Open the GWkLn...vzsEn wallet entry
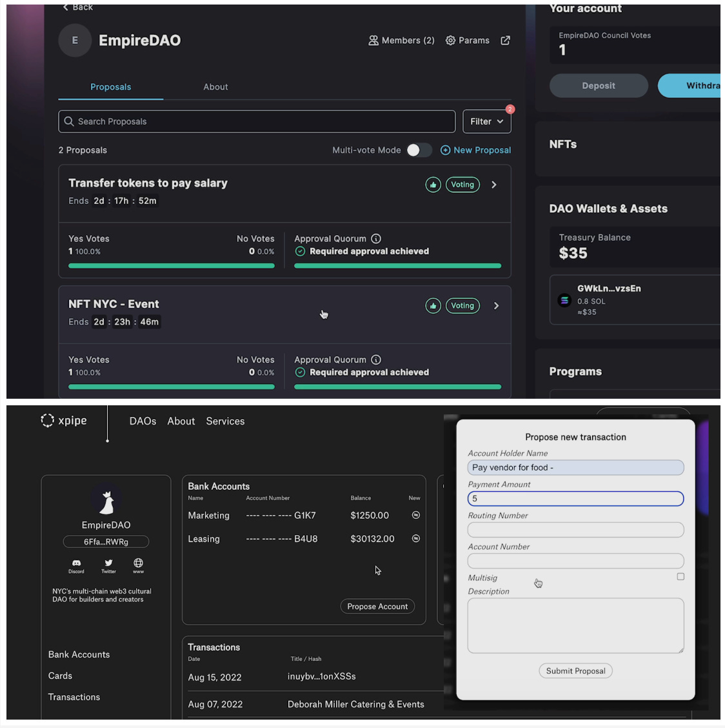 635,299
